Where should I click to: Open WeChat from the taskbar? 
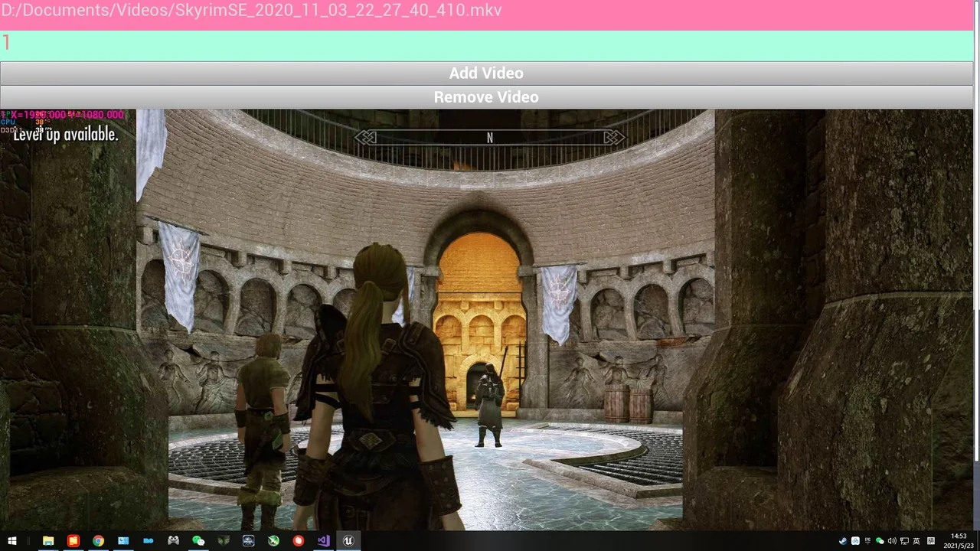(198, 541)
